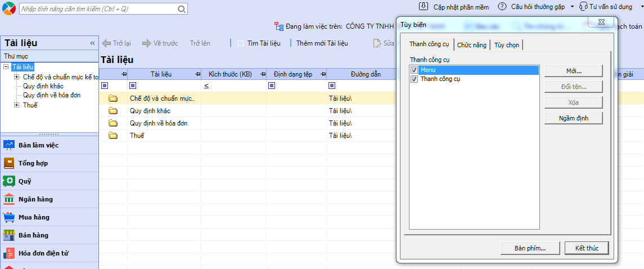Expand the Chế độ và chuẩn mực tree node

point(16,77)
